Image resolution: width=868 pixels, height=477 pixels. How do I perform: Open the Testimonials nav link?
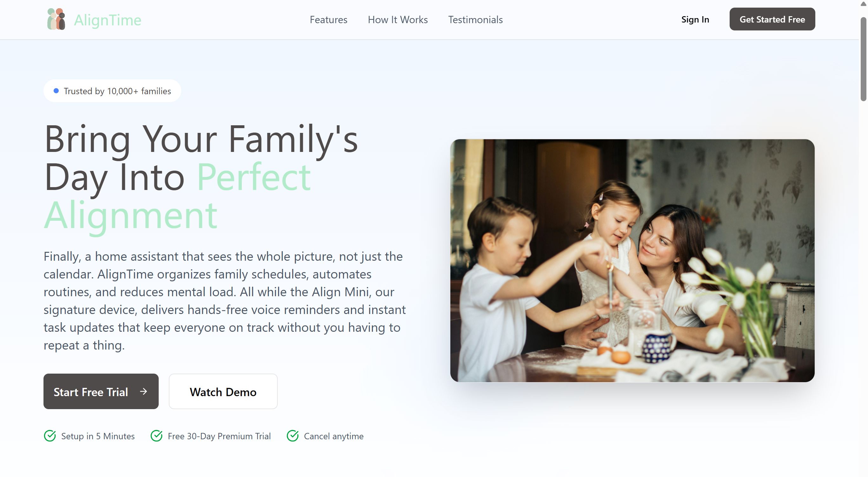click(475, 20)
